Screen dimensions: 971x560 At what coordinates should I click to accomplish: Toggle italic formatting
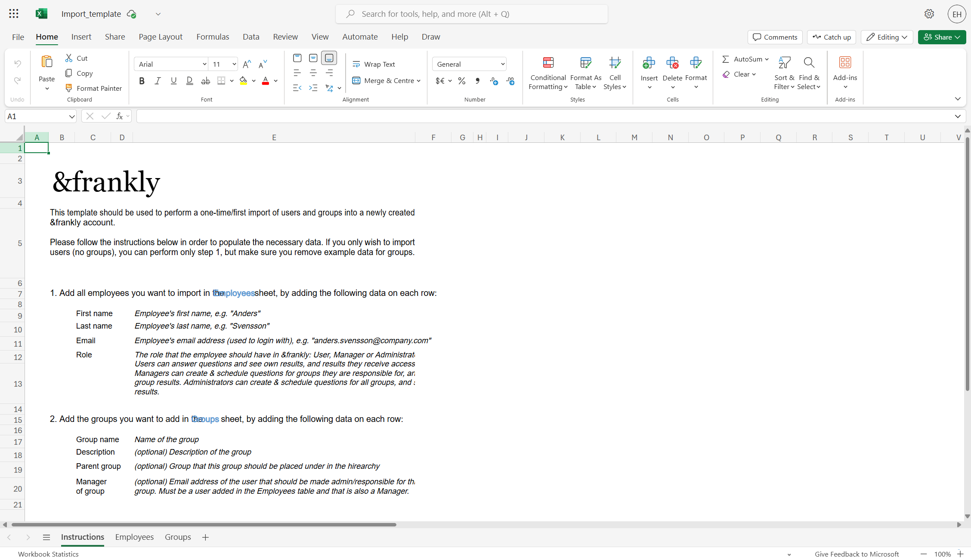click(x=158, y=81)
